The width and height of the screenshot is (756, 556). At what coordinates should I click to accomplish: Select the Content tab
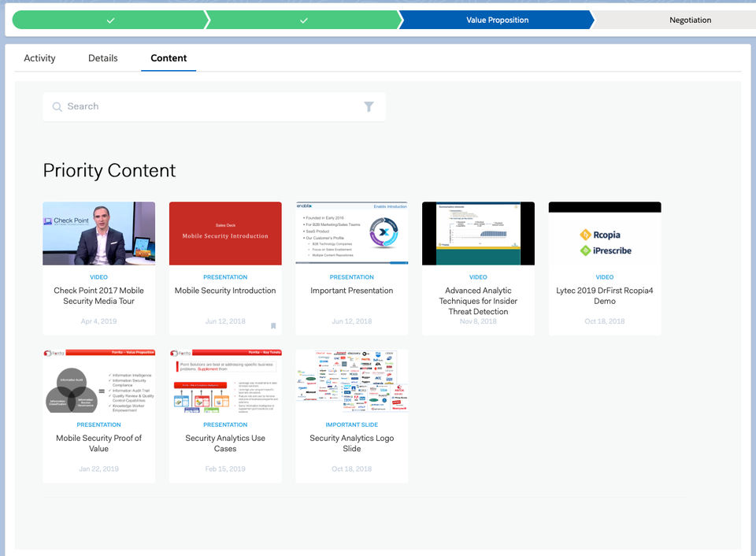click(x=169, y=57)
